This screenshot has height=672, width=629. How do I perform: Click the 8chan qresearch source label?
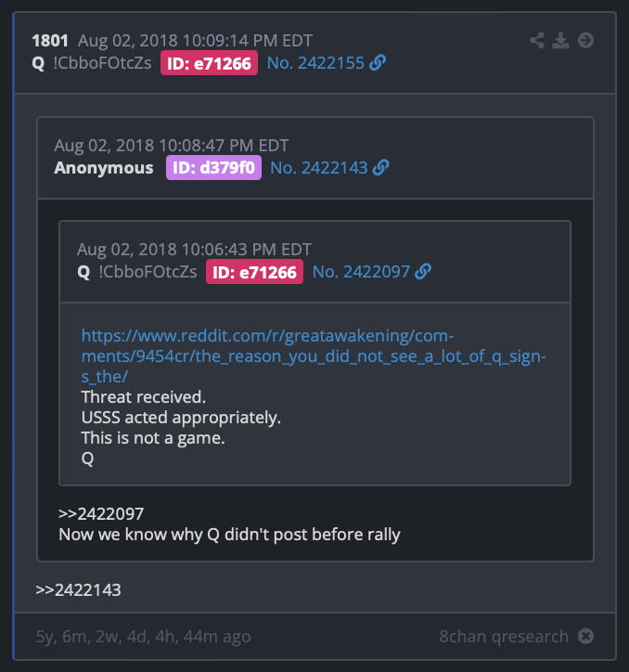click(504, 637)
